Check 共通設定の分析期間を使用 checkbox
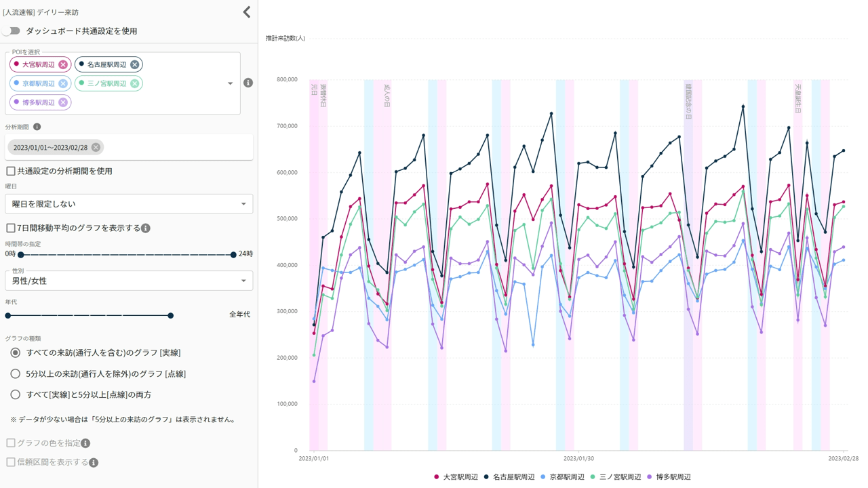 pos(11,171)
